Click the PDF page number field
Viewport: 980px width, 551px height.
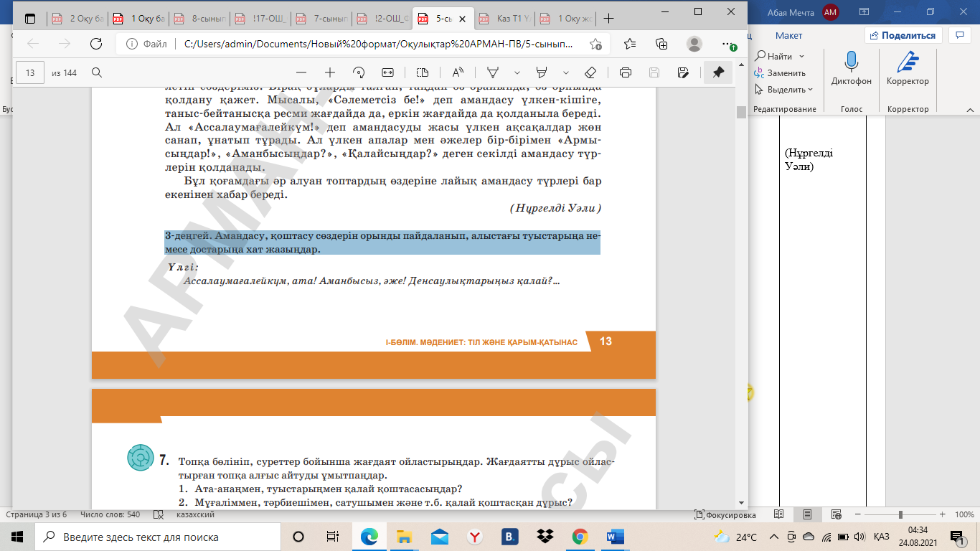[x=30, y=72]
